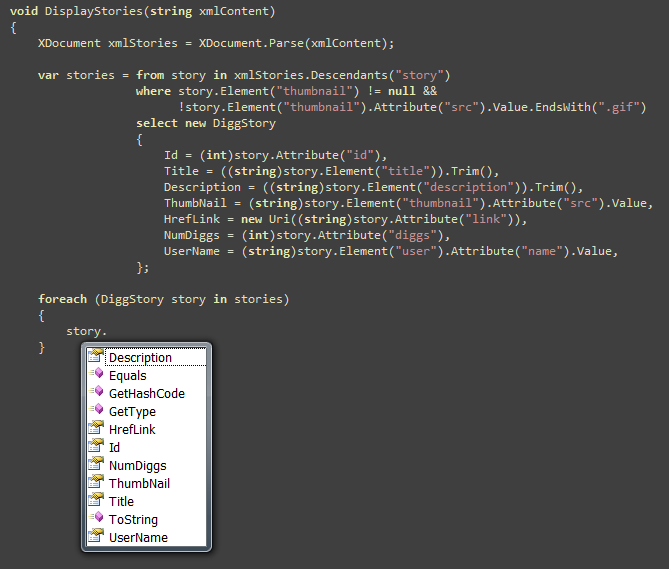The height and width of the screenshot is (569, 669).
Task: Click property icon beside HrefLink
Action: point(96,427)
